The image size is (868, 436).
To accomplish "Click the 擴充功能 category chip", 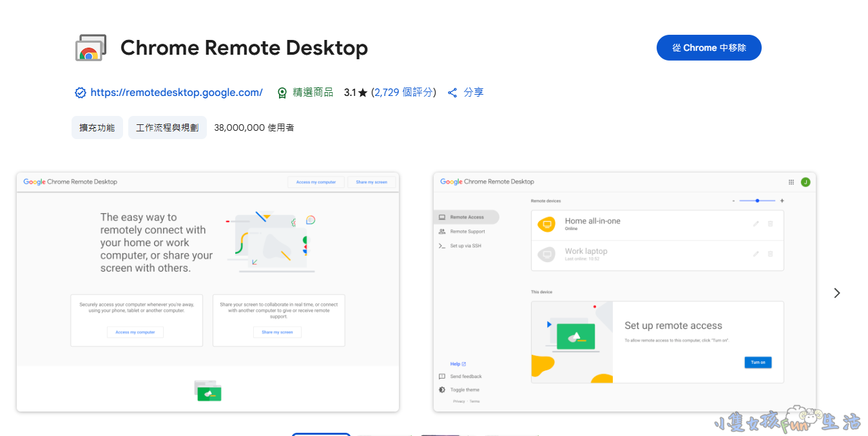I will coord(97,128).
